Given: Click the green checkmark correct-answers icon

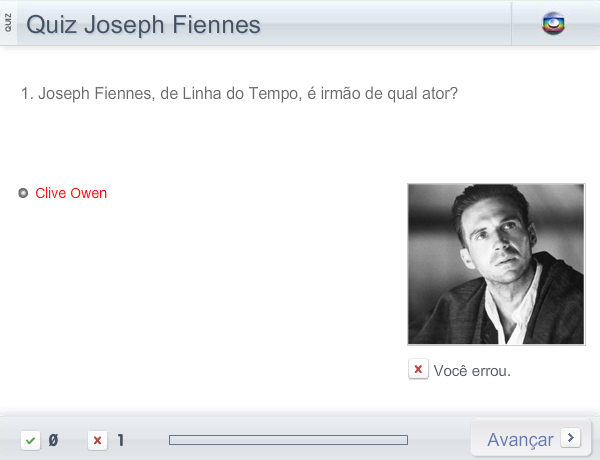Looking at the screenshot, I should pos(31,440).
